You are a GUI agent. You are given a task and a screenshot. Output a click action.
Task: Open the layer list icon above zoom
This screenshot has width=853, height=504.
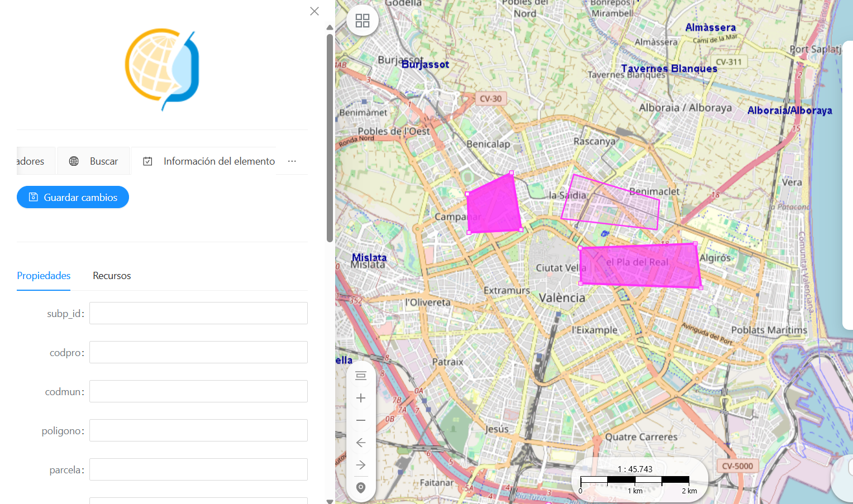coord(361,376)
